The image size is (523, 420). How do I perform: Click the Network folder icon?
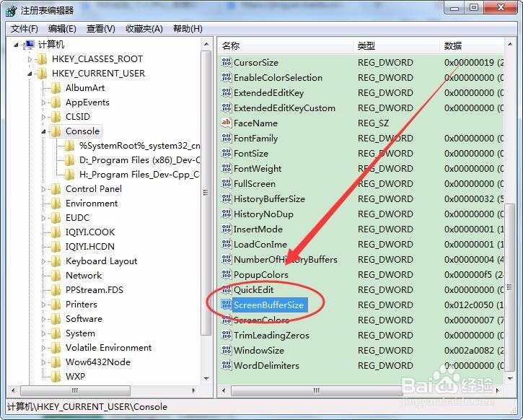tap(56, 275)
